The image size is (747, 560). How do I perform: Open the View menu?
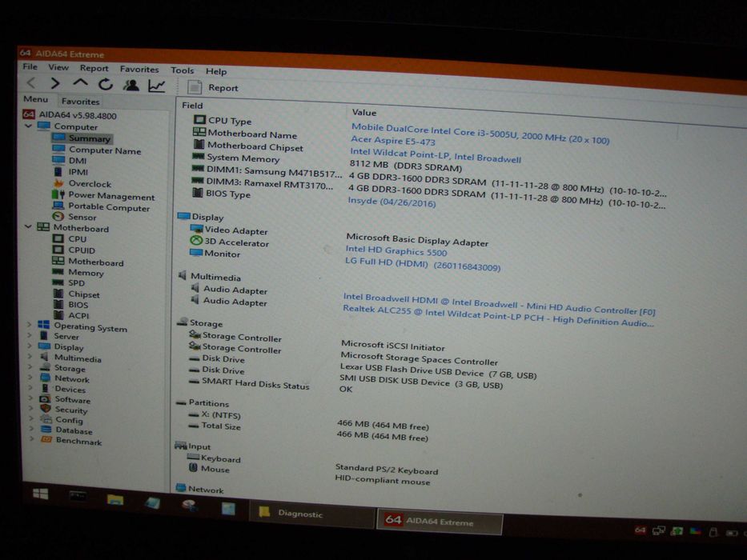tap(58, 68)
